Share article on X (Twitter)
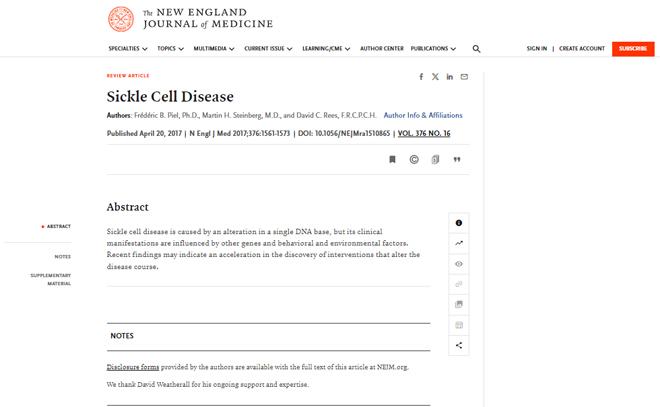 coord(435,77)
